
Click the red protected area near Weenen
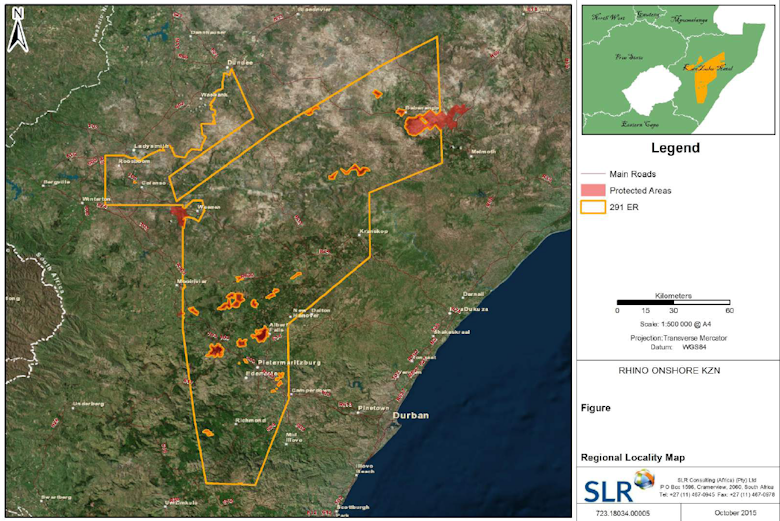pyautogui.click(x=181, y=213)
